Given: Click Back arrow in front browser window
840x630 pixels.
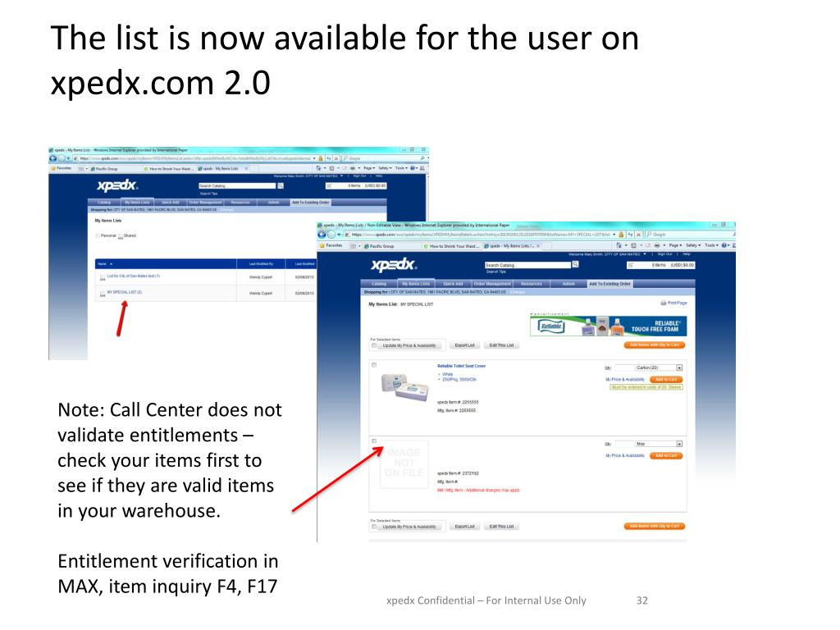Looking at the screenshot, I should [x=322, y=234].
